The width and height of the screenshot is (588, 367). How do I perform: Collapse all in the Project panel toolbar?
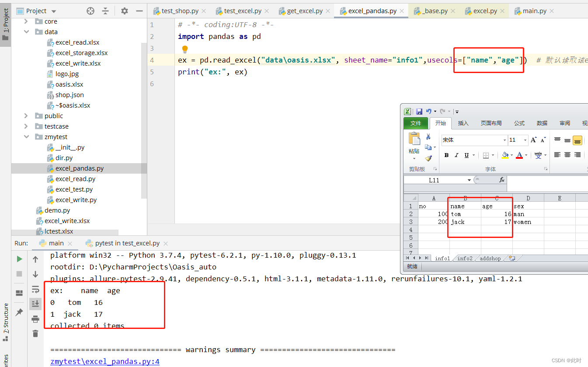click(x=105, y=11)
